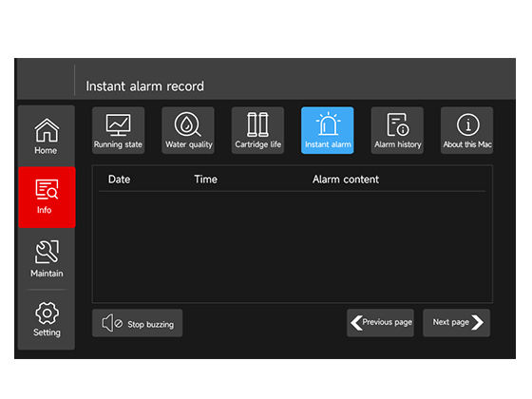Open the Setting gear menu
The height and width of the screenshot is (399, 532).
(x=47, y=319)
